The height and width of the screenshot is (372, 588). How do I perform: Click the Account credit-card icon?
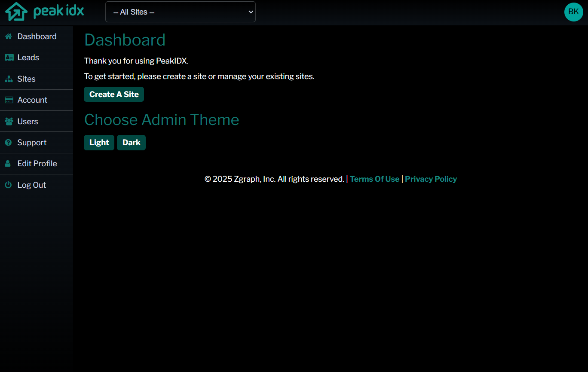(x=8, y=100)
